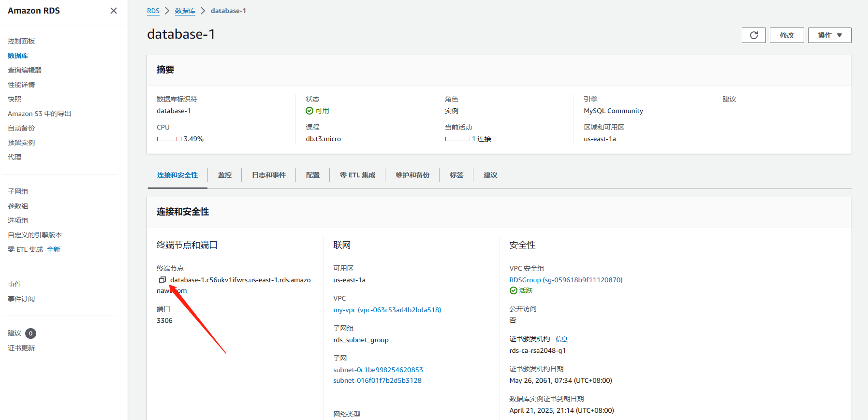Click the port value 3306
Screen dimensions: 868x420
[164, 320]
